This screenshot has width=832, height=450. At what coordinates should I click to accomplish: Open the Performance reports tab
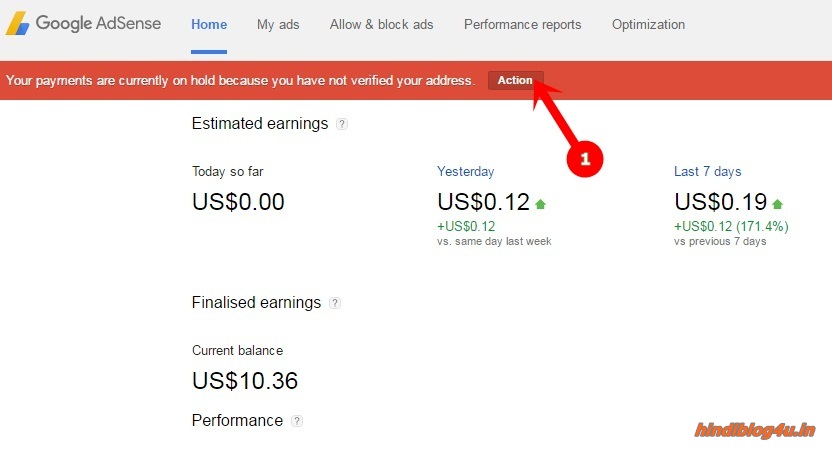523,24
